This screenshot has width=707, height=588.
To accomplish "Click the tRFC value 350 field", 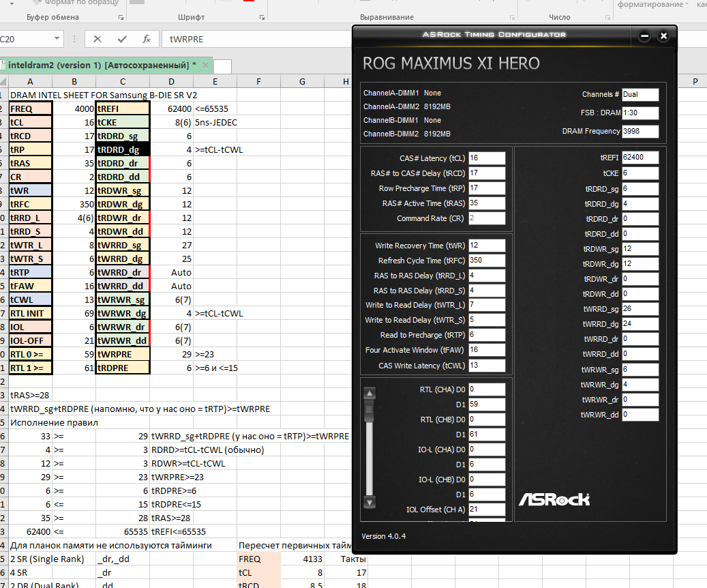I will click(487, 261).
